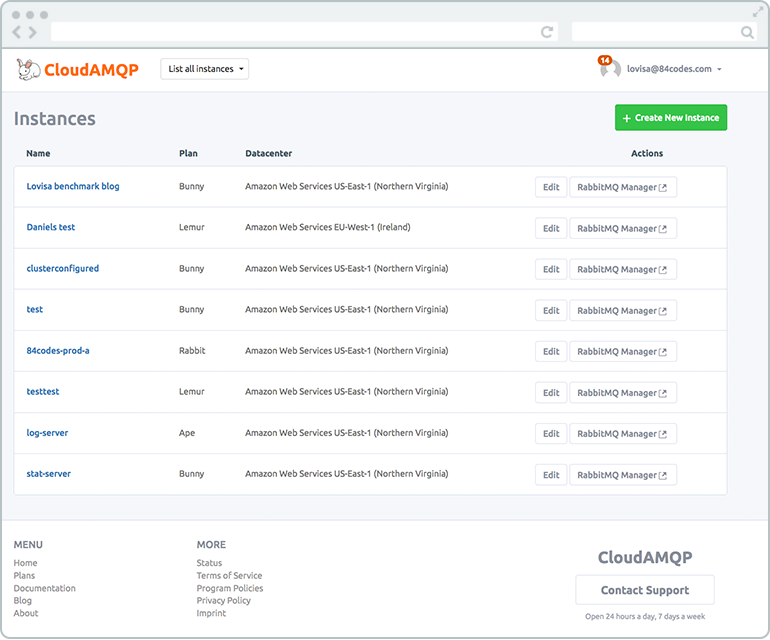Edit the Lovisa benchmark blog instance
The height and width of the screenshot is (640, 770).
coord(551,187)
